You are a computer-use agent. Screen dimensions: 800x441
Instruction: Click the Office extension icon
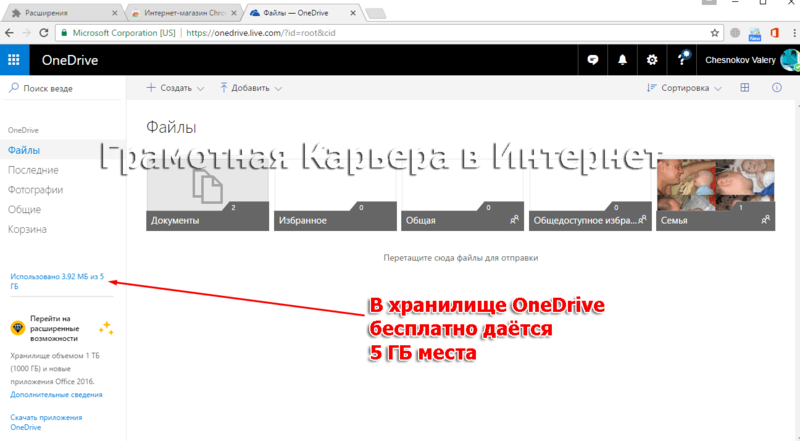click(774, 33)
